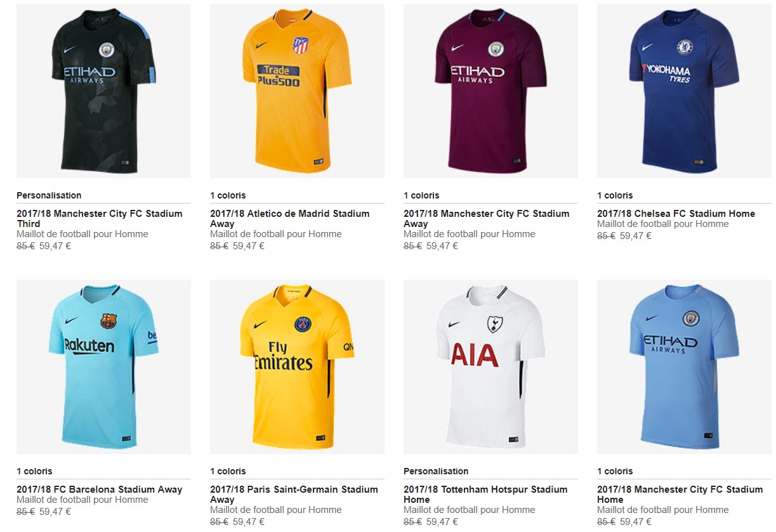Open the 2017/18 Paris Saint-Germain Stadium Away link
776x532 pixels.
pyautogui.click(x=294, y=495)
